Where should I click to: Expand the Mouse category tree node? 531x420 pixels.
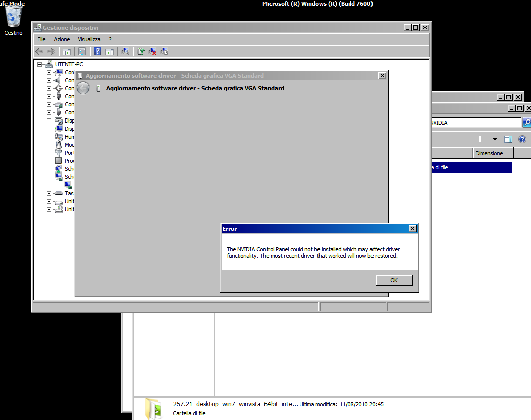[x=49, y=145]
